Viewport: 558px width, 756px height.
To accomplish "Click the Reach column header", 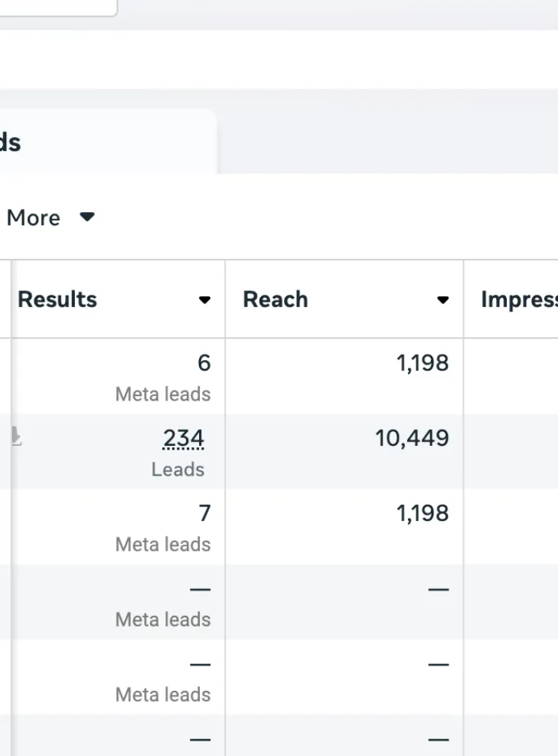I will (276, 299).
